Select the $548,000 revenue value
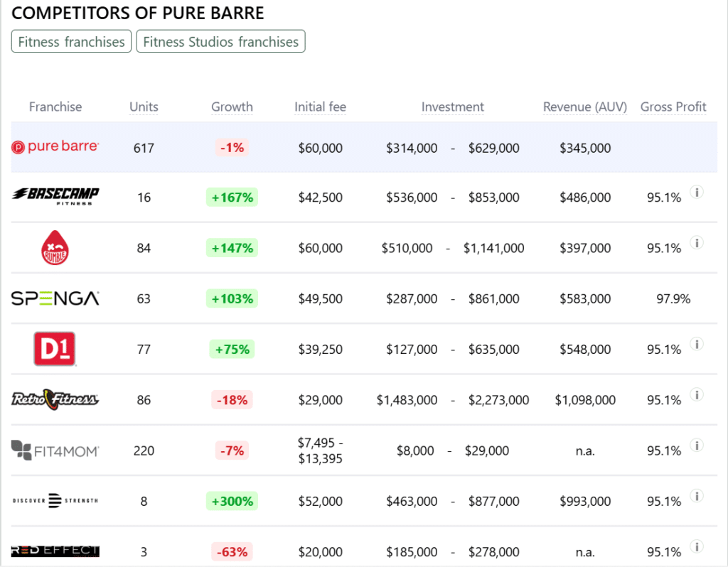The height and width of the screenshot is (567, 728). tap(585, 350)
